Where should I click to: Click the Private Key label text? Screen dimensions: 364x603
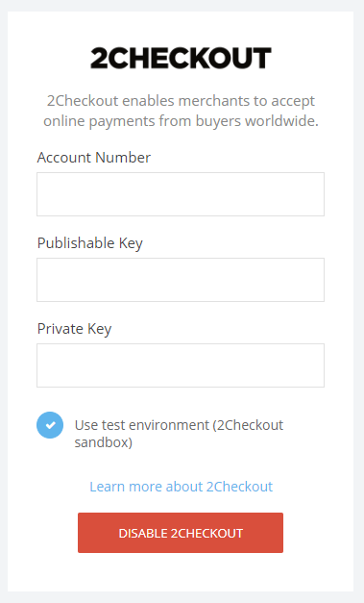coord(74,329)
